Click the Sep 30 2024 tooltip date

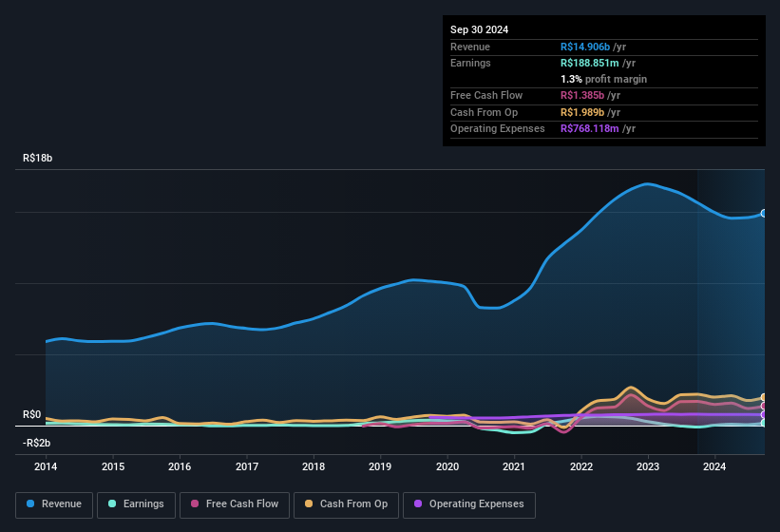(x=479, y=29)
